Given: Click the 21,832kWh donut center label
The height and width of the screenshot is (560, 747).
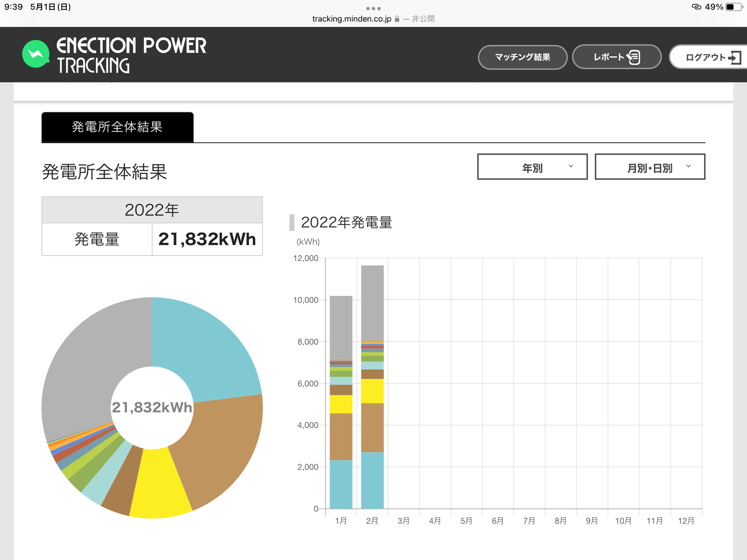Looking at the screenshot, I should click(x=152, y=408).
